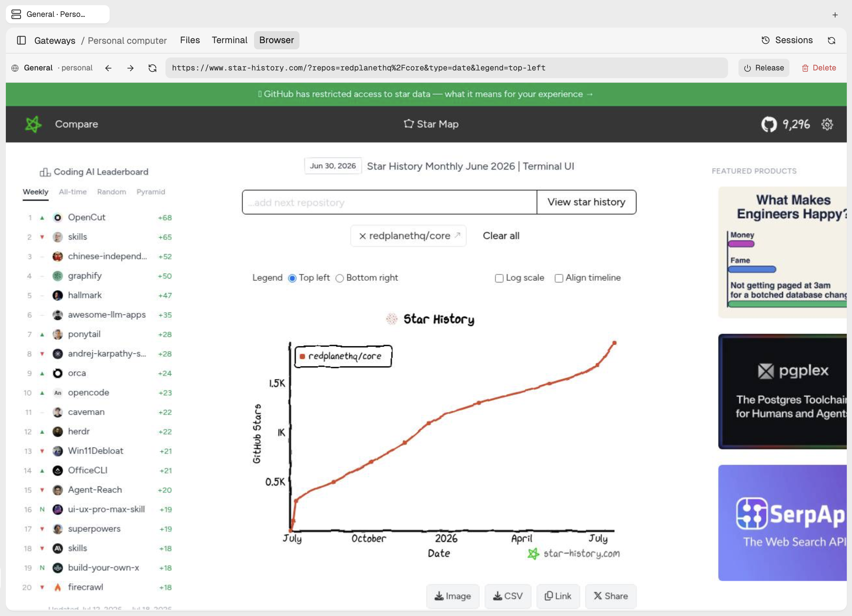The width and height of the screenshot is (852, 616).
Task: Open Star History Monthly June 2026 article
Action: pyautogui.click(x=470, y=166)
